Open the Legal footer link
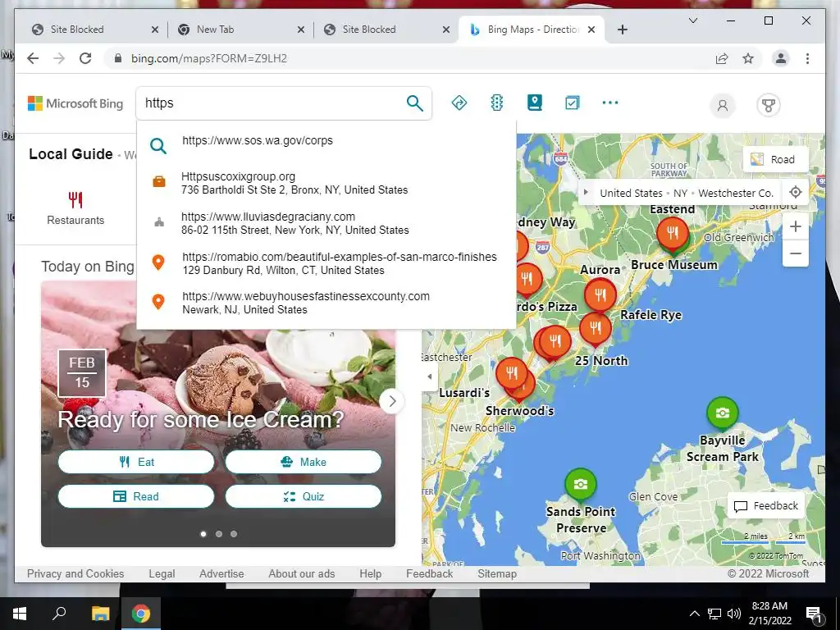840x630 pixels. (162, 573)
